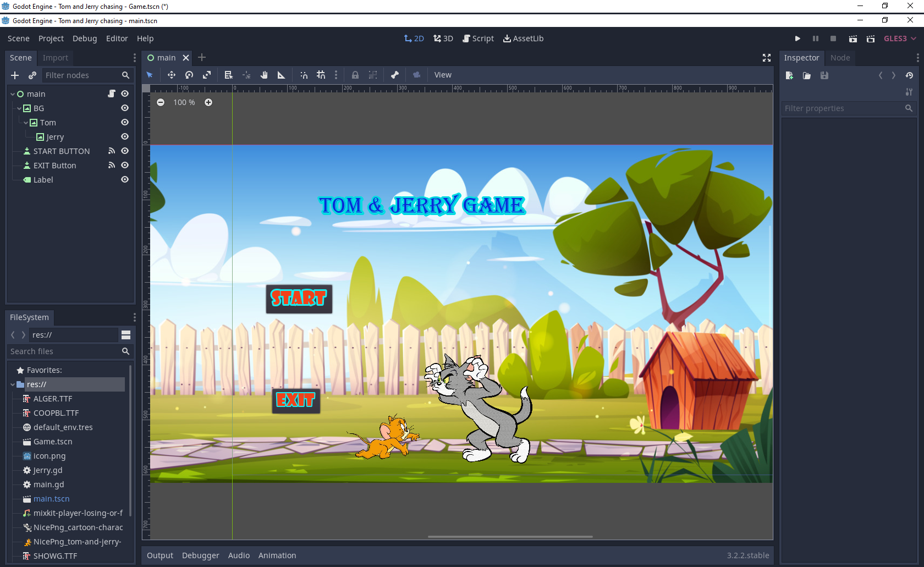Collapse the res:// folder tree

click(13, 384)
